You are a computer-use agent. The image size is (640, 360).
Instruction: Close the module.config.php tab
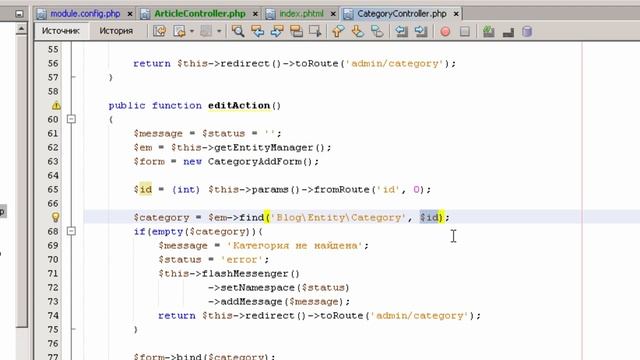[130, 14]
